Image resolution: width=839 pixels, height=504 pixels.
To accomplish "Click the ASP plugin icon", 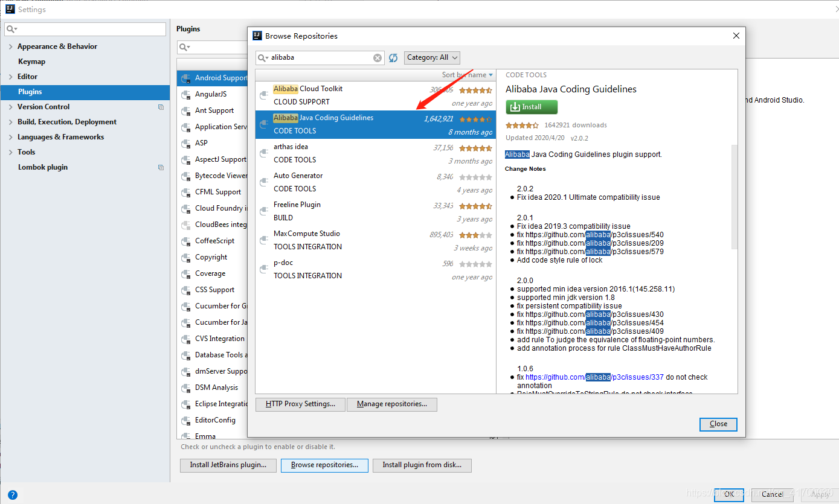I will pyautogui.click(x=186, y=143).
